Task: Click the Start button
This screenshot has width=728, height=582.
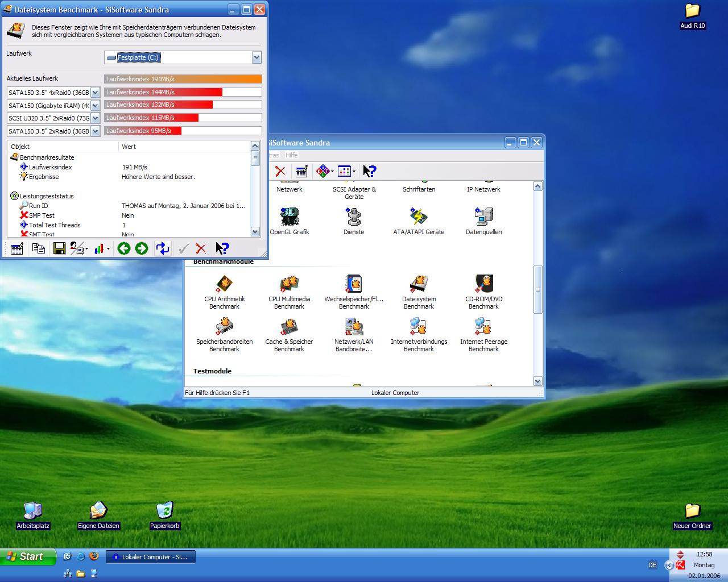Action: [28, 556]
